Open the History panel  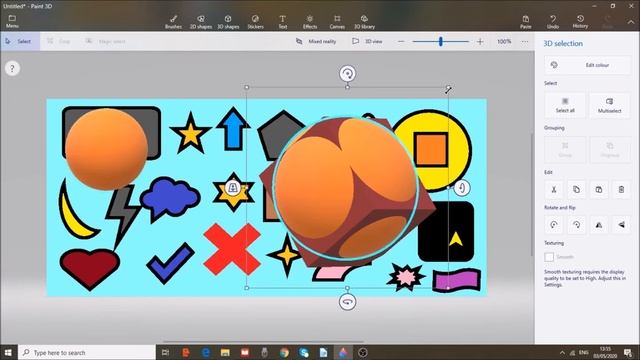580,22
